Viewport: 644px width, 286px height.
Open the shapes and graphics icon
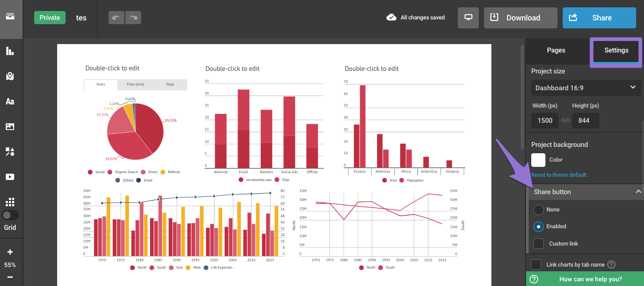coord(10,152)
